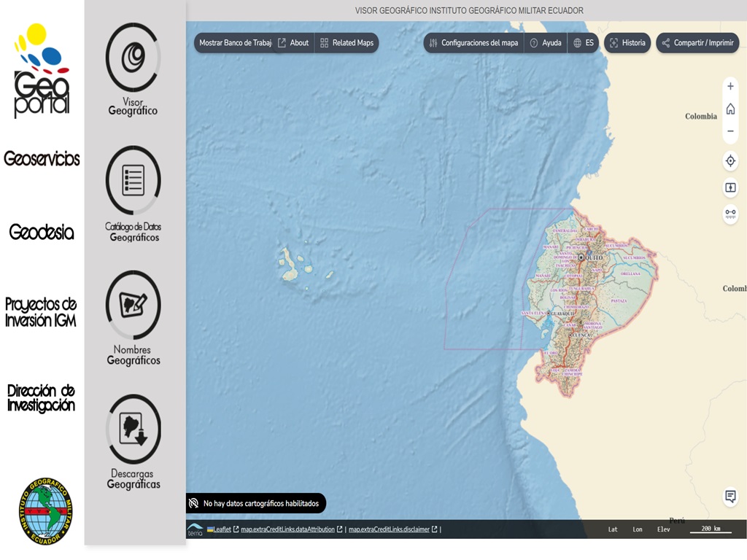
Task: Open the Related Maps menu
Action: point(347,43)
